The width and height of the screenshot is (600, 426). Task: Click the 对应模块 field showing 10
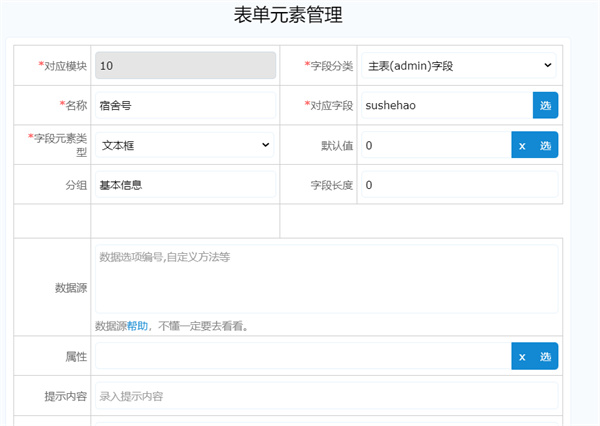click(186, 65)
